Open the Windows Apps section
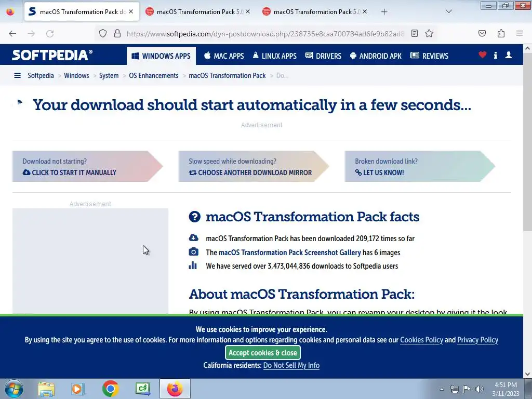 (x=161, y=56)
